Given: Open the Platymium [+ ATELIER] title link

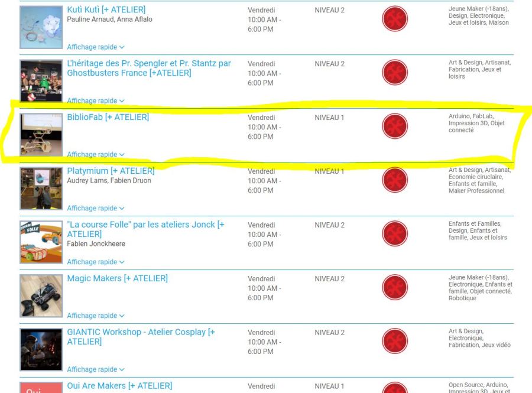Looking at the screenshot, I should [x=111, y=171].
